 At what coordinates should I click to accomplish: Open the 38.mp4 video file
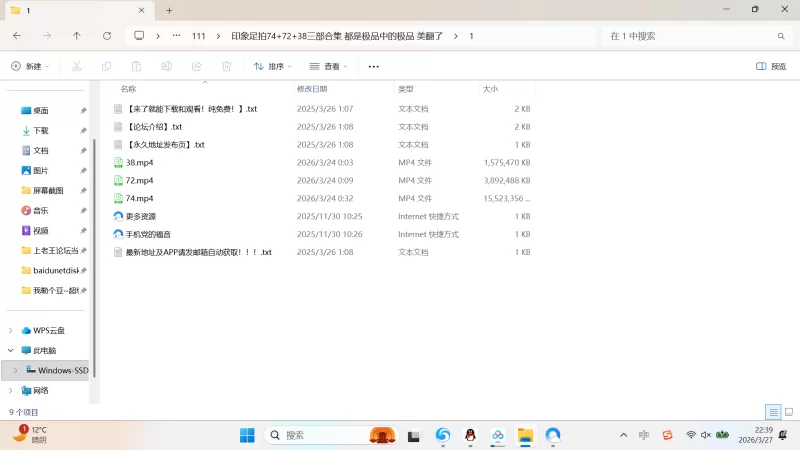pyautogui.click(x=139, y=162)
